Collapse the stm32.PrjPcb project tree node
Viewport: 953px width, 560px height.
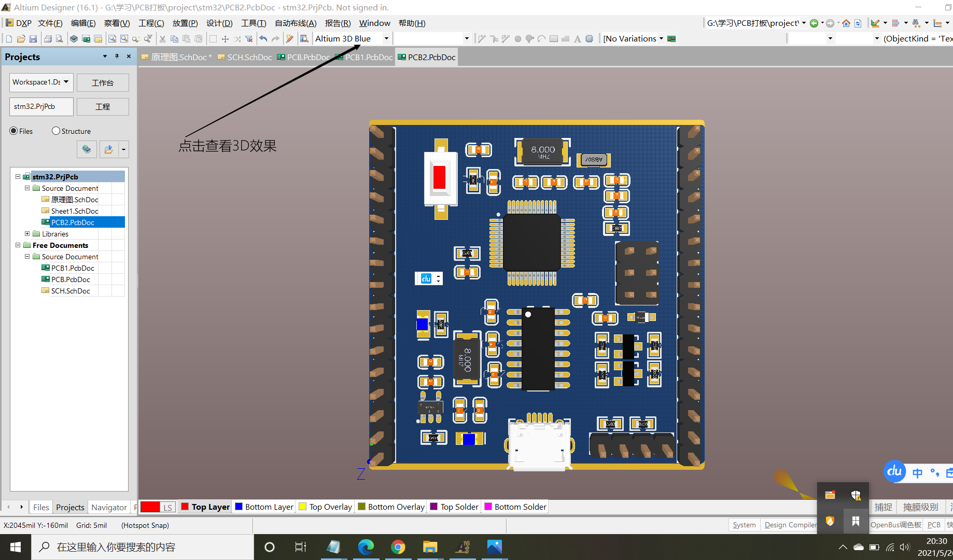click(x=18, y=177)
